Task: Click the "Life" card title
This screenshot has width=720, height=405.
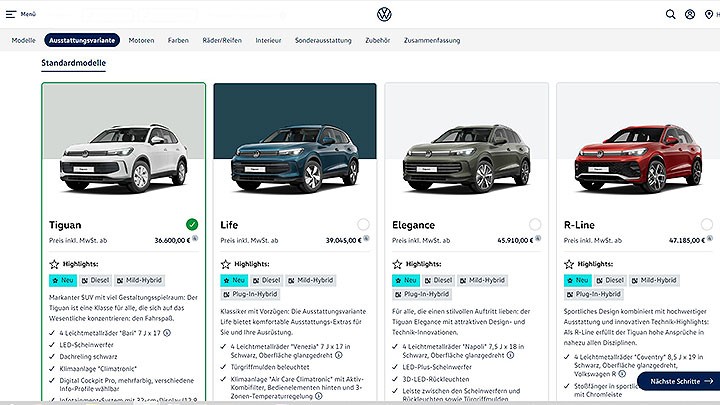Action: [x=229, y=225]
